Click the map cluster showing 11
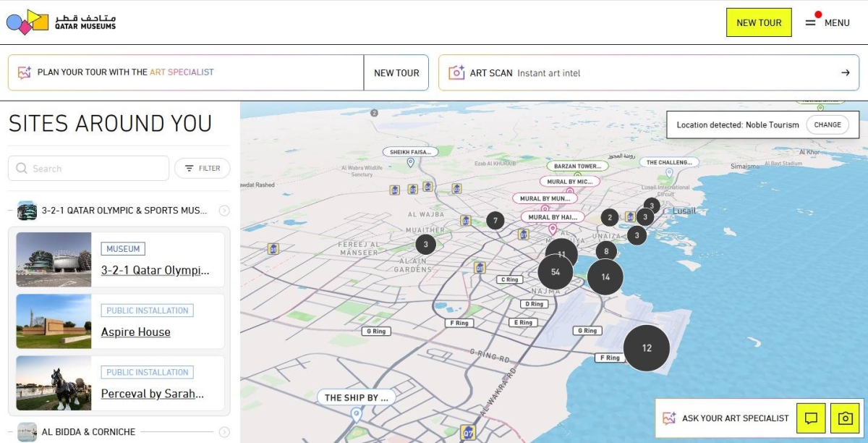 tap(561, 254)
